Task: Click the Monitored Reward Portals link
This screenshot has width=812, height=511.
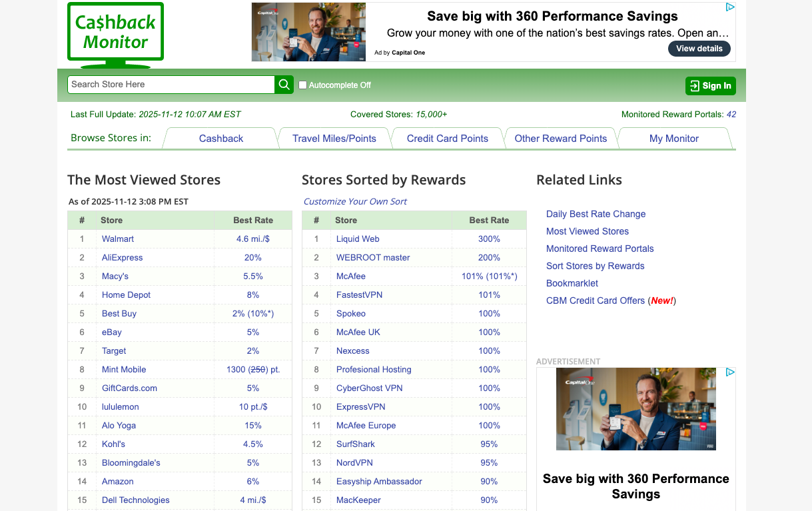Action: pyautogui.click(x=600, y=249)
